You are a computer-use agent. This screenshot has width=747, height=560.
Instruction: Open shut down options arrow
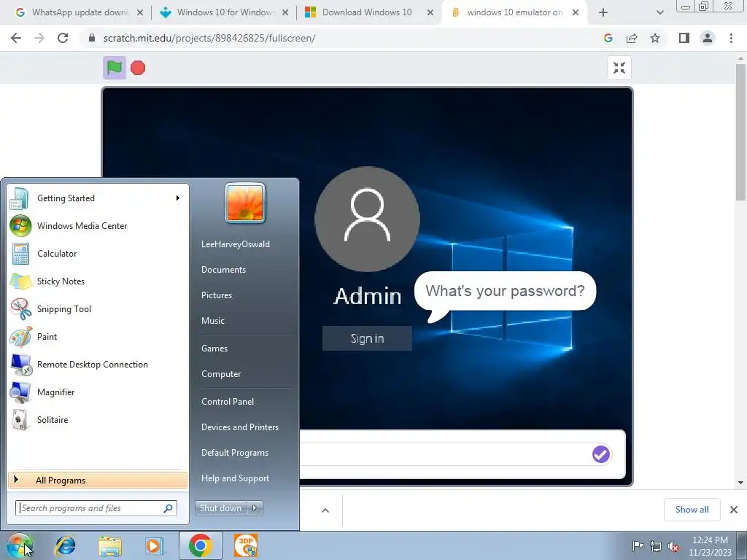pyautogui.click(x=255, y=508)
